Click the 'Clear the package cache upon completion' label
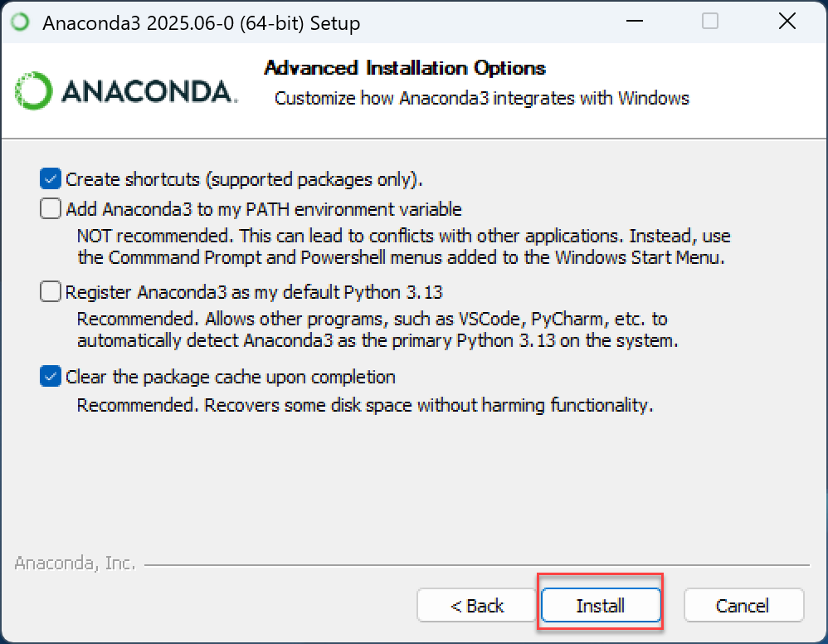The height and width of the screenshot is (644, 828). [x=231, y=378]
